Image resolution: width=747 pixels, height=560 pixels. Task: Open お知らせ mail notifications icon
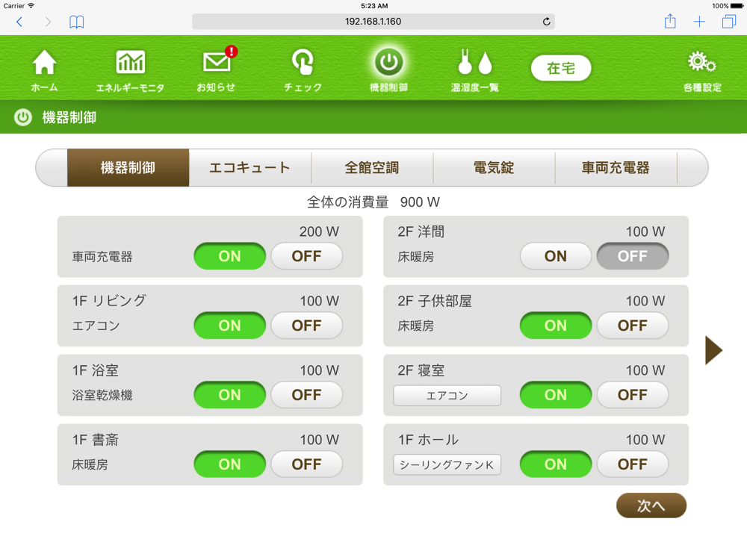click(217, 69)
